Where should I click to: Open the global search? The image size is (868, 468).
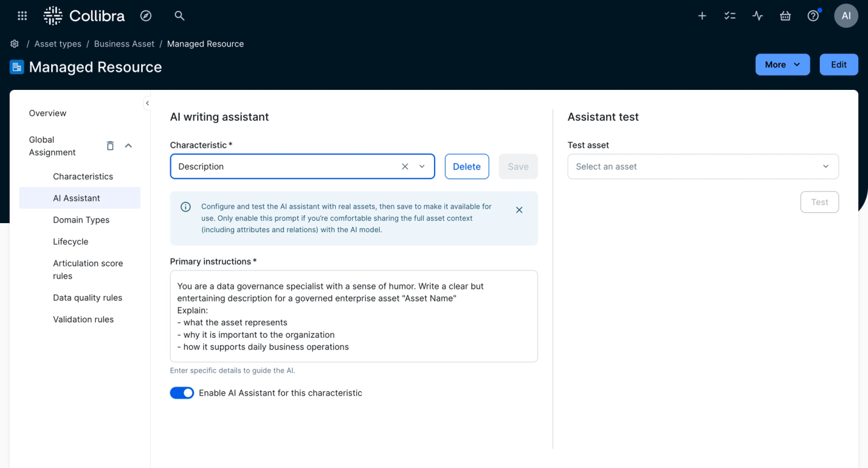179,16
